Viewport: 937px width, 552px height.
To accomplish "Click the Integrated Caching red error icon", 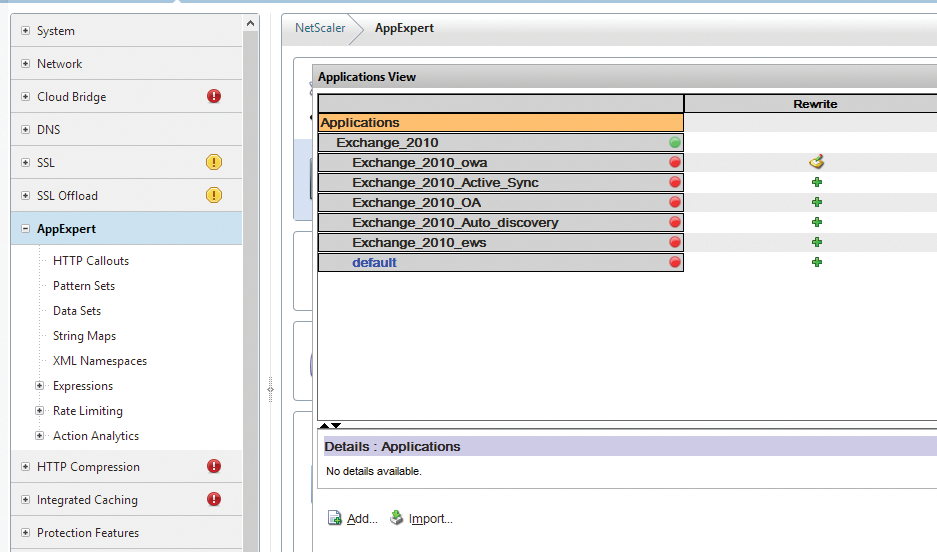I will (x=214, y=500).
